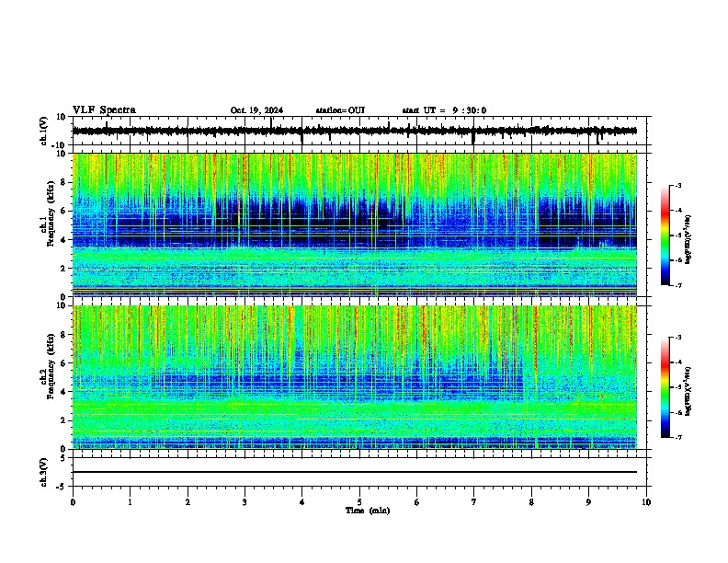This screenshot has height=563, width=728.
Task: Click the "station=OUI" header text
Action: tap(340, 110)
